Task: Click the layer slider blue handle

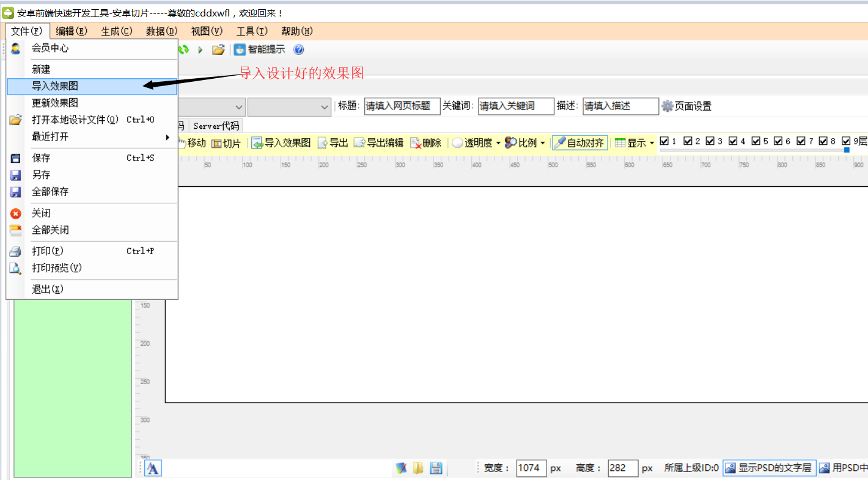Action: [x=847, y=150]
